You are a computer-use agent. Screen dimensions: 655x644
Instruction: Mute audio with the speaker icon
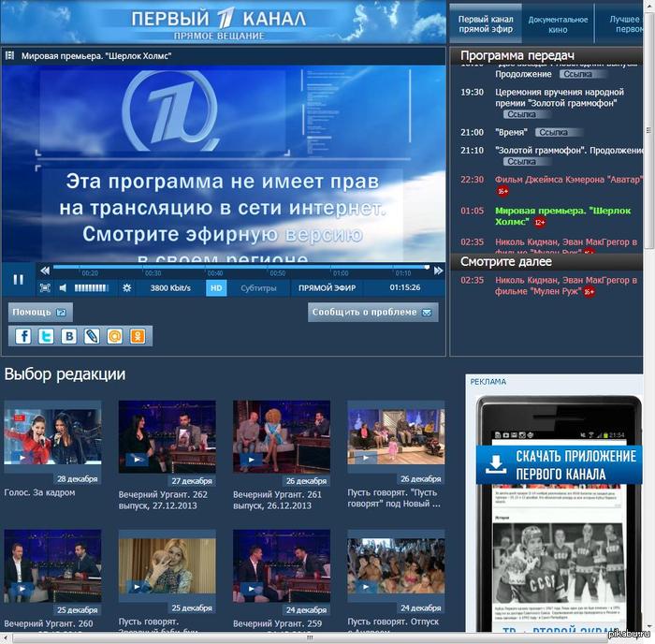click(64, 288)
